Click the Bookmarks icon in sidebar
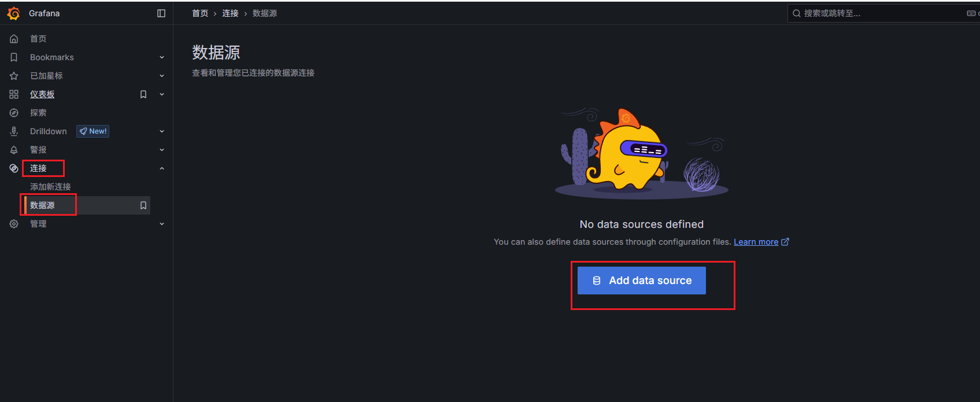The width and height of the screenshot is (980, 402). click(14, 57)
